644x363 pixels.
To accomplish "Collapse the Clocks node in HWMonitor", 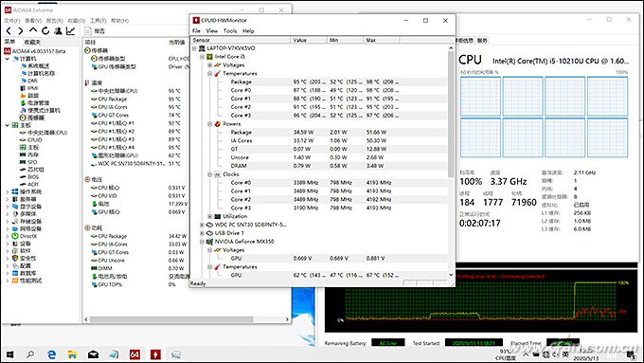I will (x=210, y=174).
